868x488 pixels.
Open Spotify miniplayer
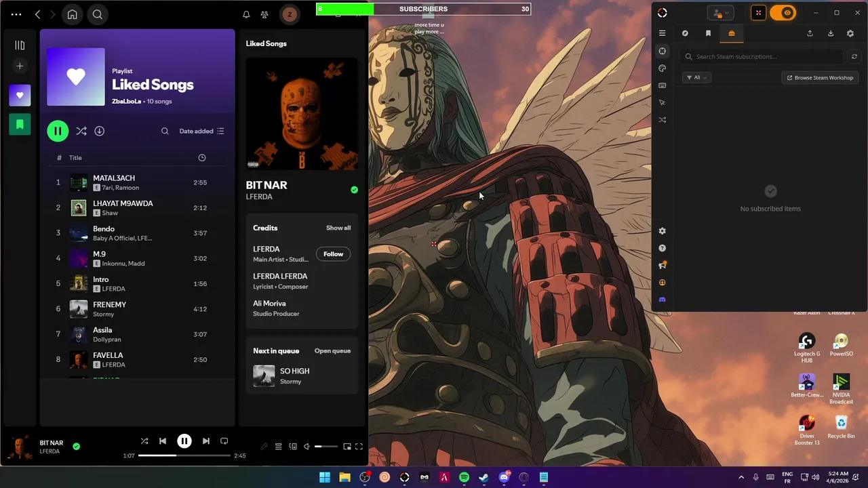[x=347, y=447]
